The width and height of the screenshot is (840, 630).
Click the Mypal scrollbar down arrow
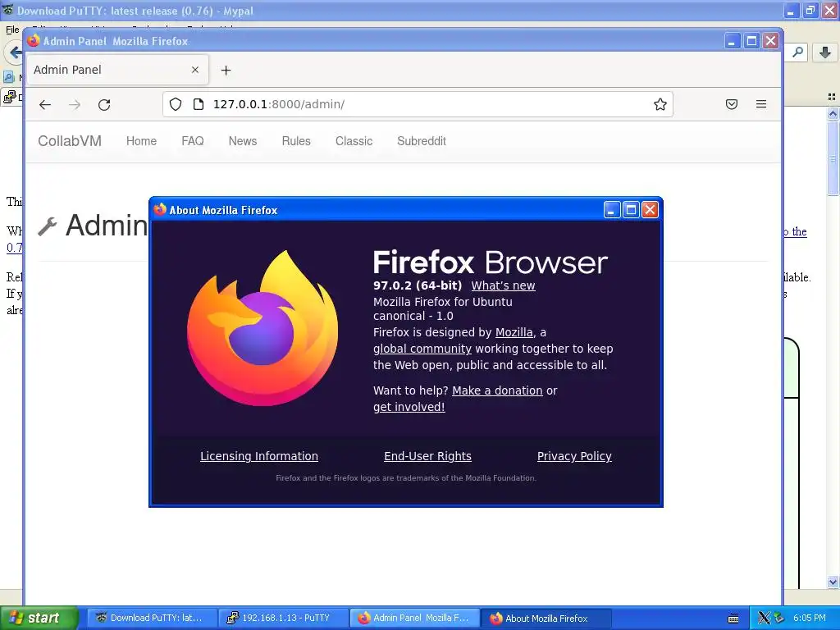tap(833, 582)
